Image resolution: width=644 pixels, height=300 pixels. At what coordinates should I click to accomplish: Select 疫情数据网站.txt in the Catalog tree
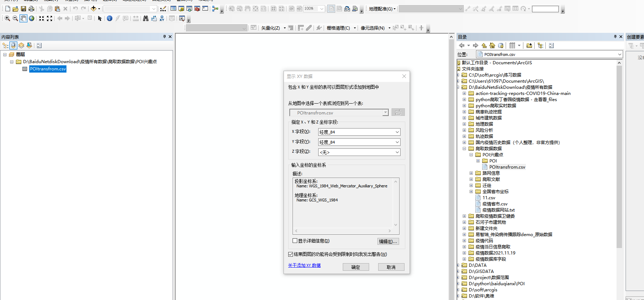tap(498, 210)
